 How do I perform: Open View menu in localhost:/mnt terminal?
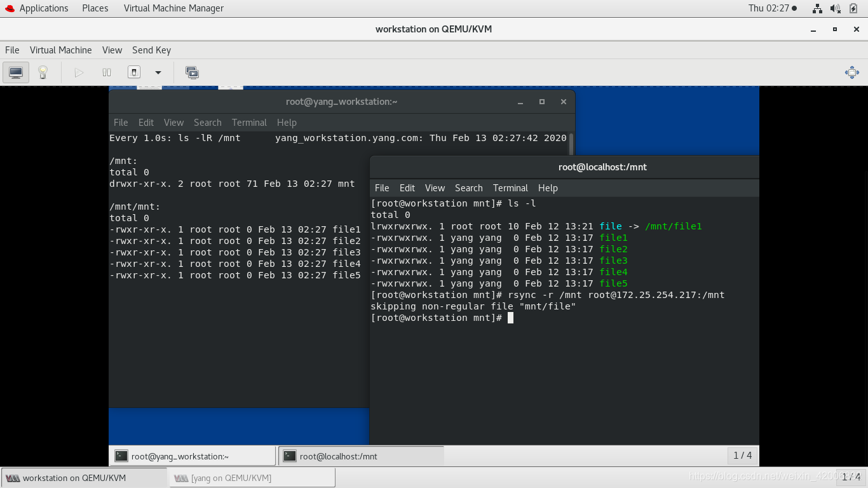[435, 188]
